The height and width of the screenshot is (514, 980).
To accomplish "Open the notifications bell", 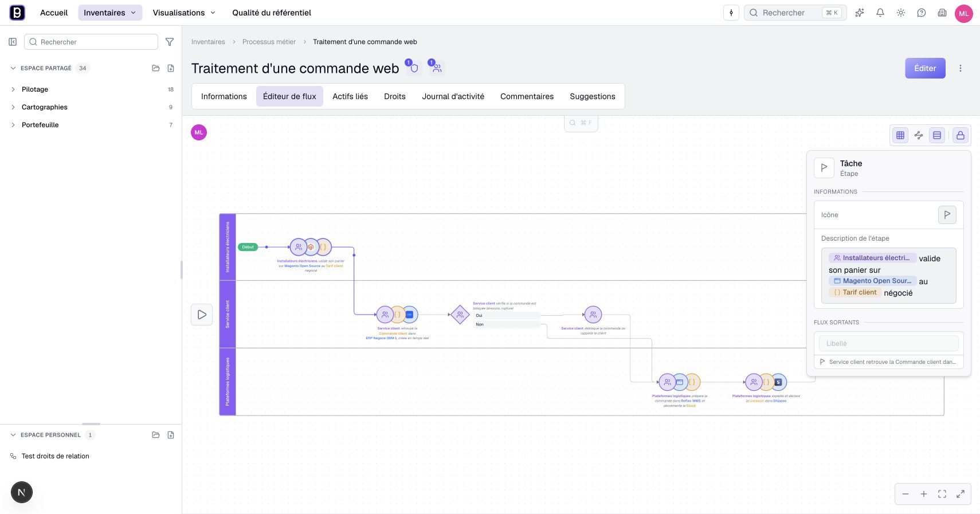I will pyautogui.click(x=880, y=13).
